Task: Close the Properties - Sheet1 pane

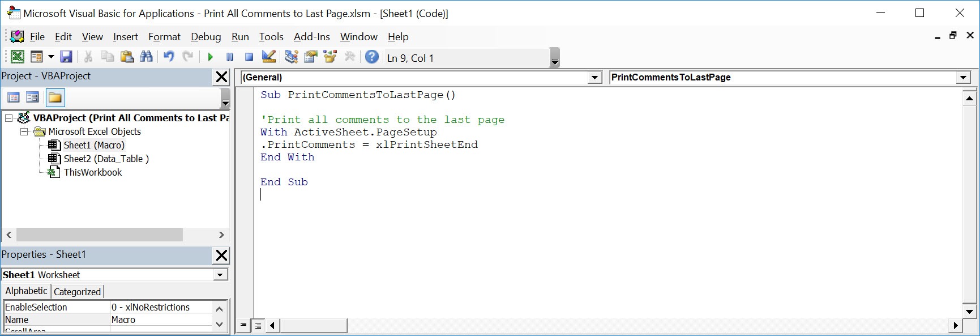Action: pos(221,256)
